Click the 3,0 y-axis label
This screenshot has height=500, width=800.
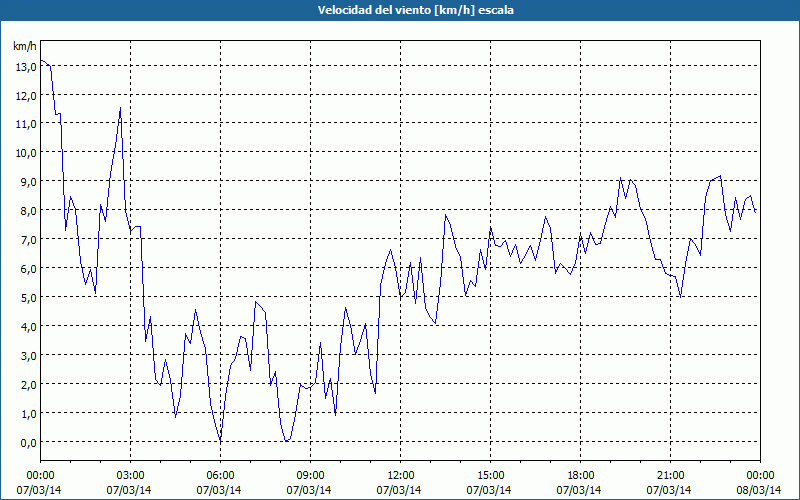tap(29, 356)
